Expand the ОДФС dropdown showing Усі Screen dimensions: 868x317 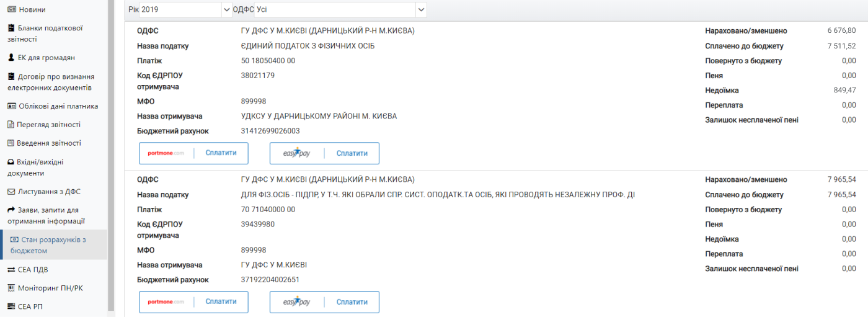click(x=421, y=10)
